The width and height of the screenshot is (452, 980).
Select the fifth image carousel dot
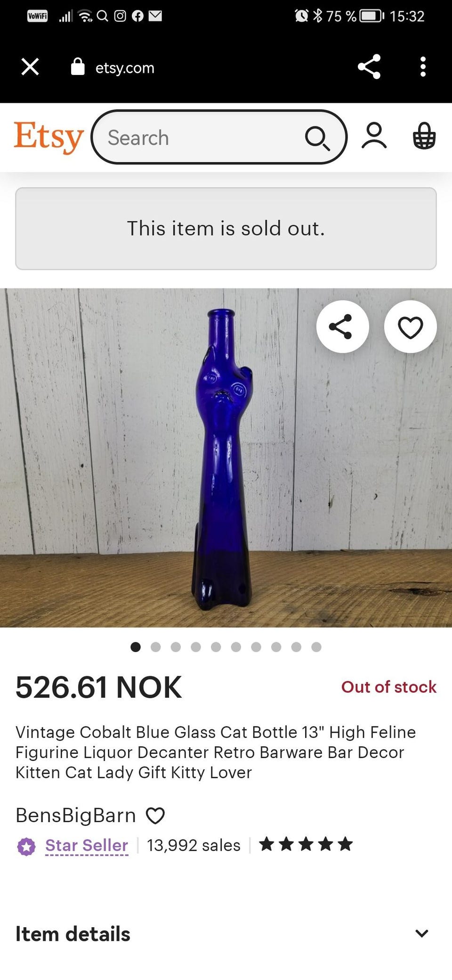coord(216,647)
